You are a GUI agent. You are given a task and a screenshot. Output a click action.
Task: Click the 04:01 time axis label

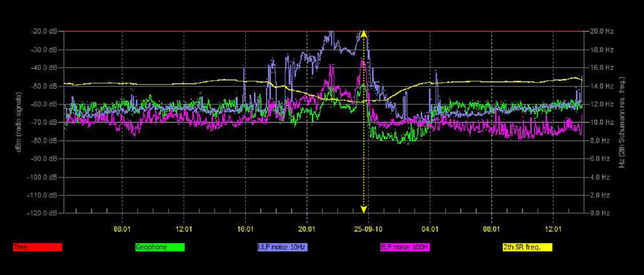pos(429,229)
